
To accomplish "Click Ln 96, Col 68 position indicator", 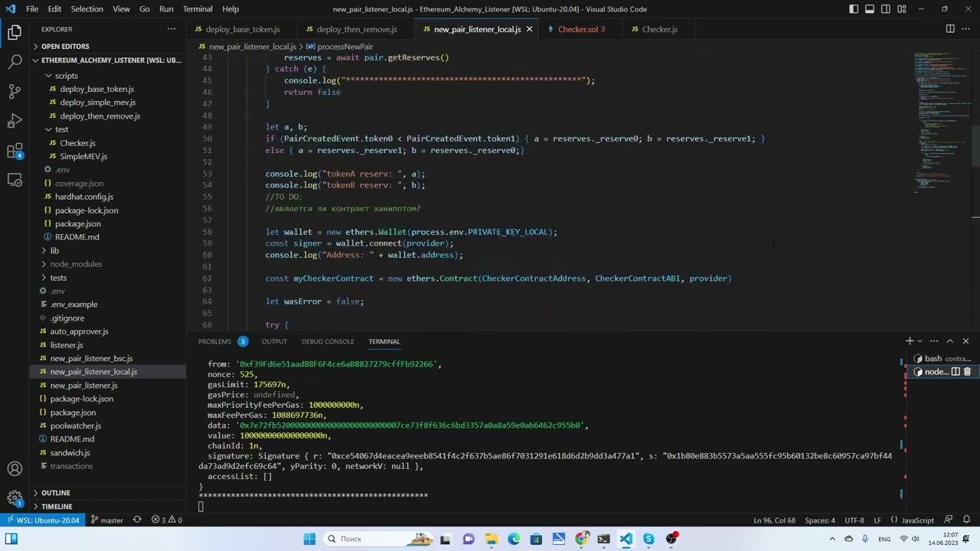I will 775,520.
